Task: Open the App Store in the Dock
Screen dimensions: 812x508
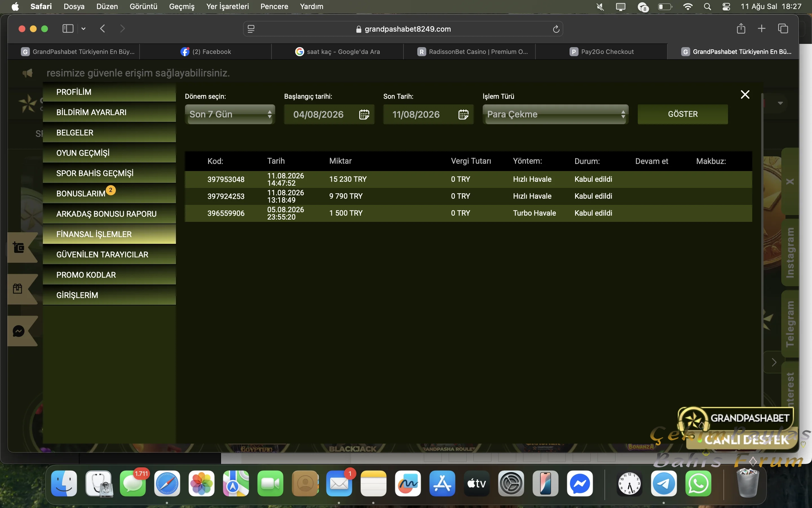Action: pos(442,483)
